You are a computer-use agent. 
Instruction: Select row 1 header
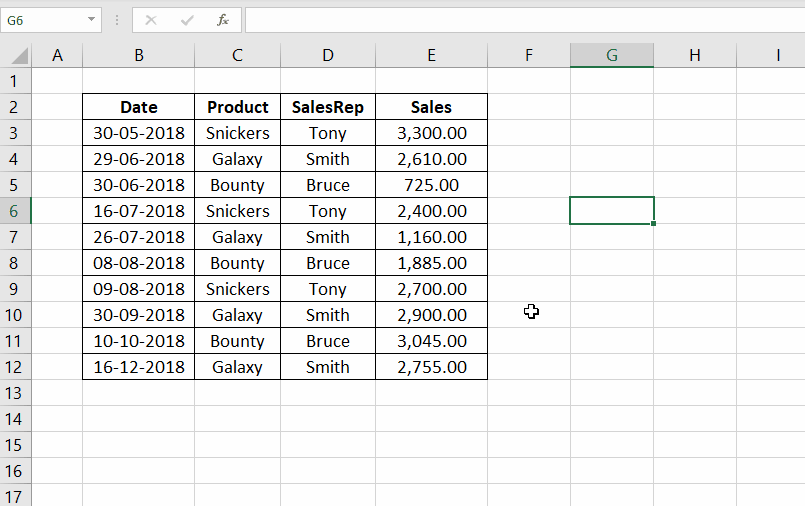pyautogui.click(x=15, y=81)
